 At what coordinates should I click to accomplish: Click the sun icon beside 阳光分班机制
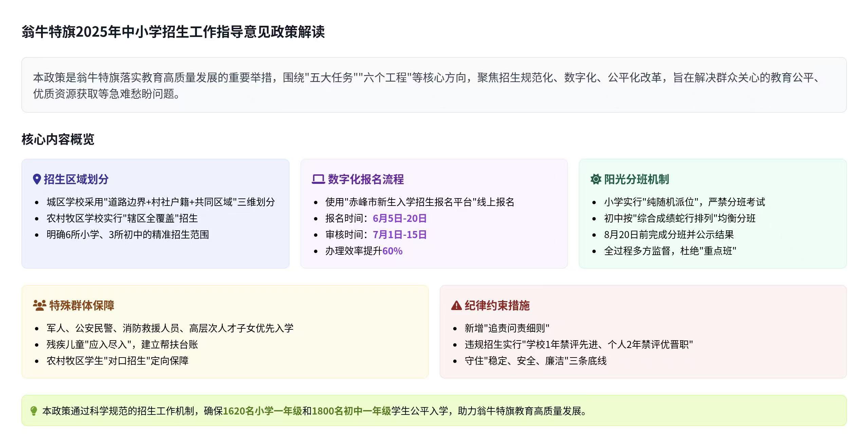coord(596,179)
